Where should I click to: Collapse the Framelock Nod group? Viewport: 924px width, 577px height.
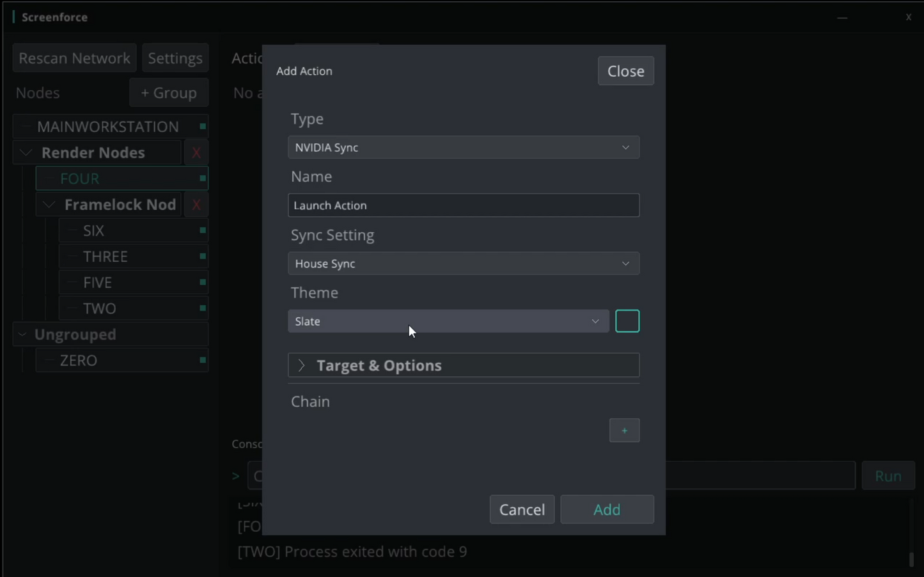pos(49,205)
